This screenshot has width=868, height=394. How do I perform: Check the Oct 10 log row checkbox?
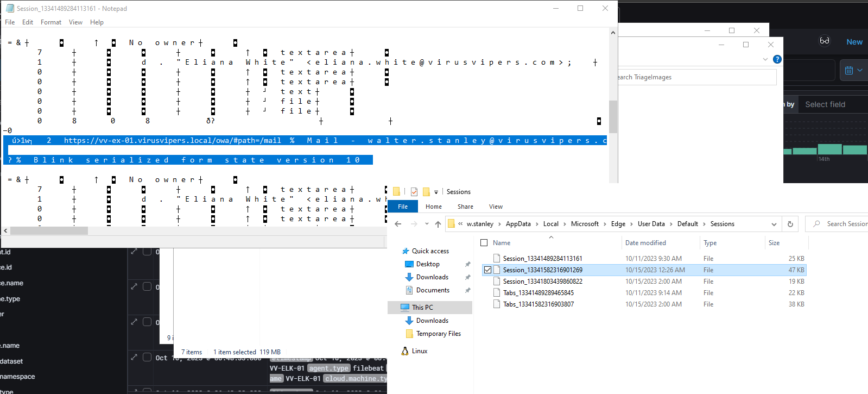pos(147,357)
